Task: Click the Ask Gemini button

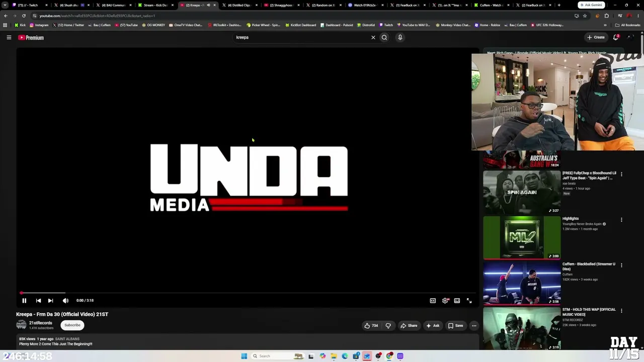Action: click(x=591, y=5)
